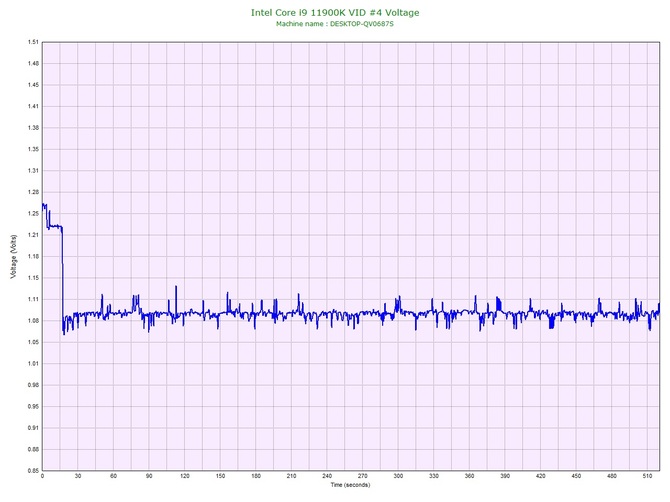The height and width of the screenshot is (502, 670).
Task: Click the 1.28 y-axis value
Action: point(33,192)
